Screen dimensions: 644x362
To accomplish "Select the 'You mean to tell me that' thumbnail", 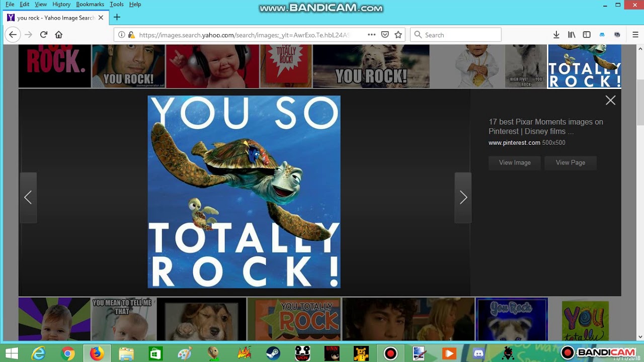I will coord(123,319).
